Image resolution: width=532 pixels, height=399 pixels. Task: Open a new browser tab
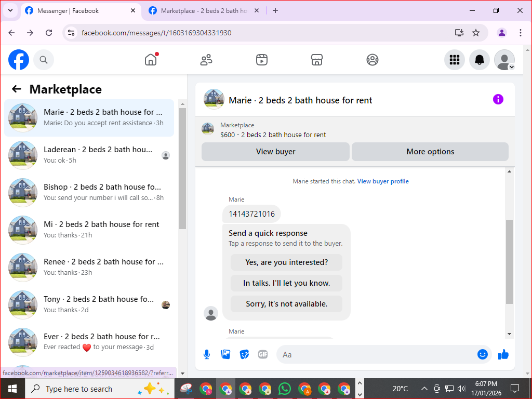275,11
